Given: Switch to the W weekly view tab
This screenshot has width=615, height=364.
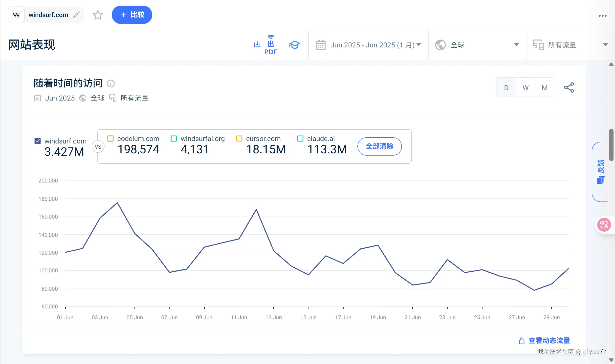Looking at the screenshot, I should click(x=525, y=88).
